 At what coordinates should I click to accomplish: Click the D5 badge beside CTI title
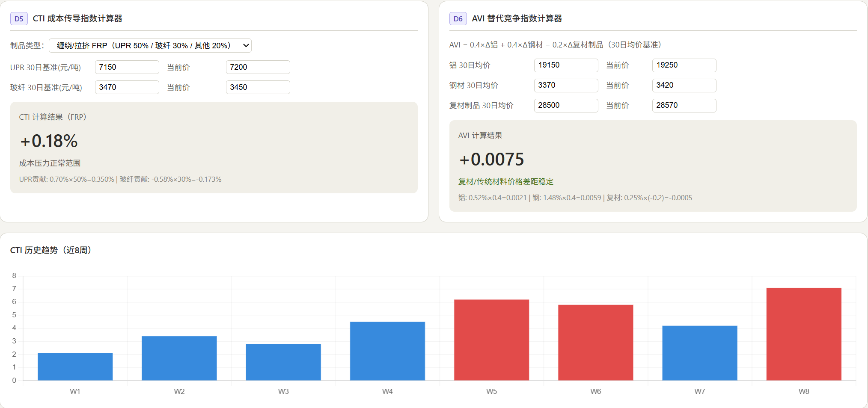point(19,19)
